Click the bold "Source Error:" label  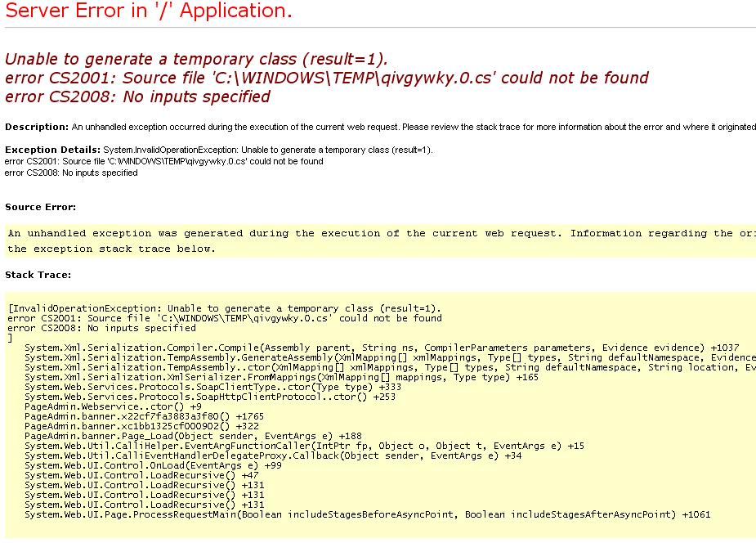click(40, 207)
